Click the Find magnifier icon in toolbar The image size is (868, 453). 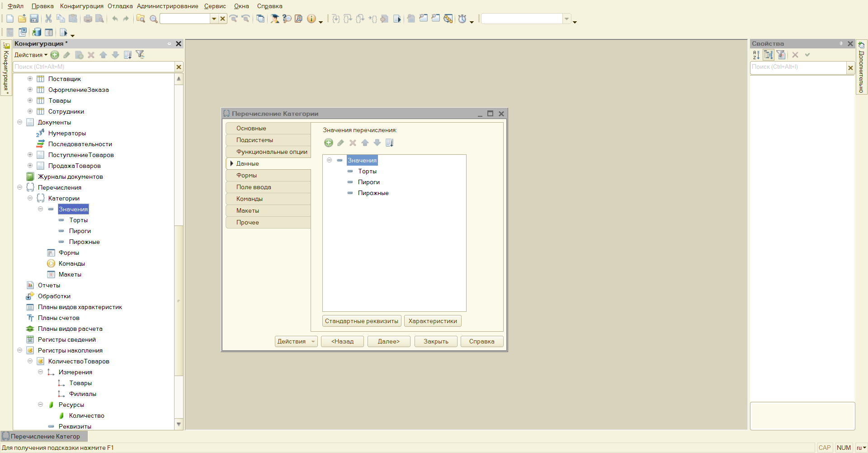154,19
